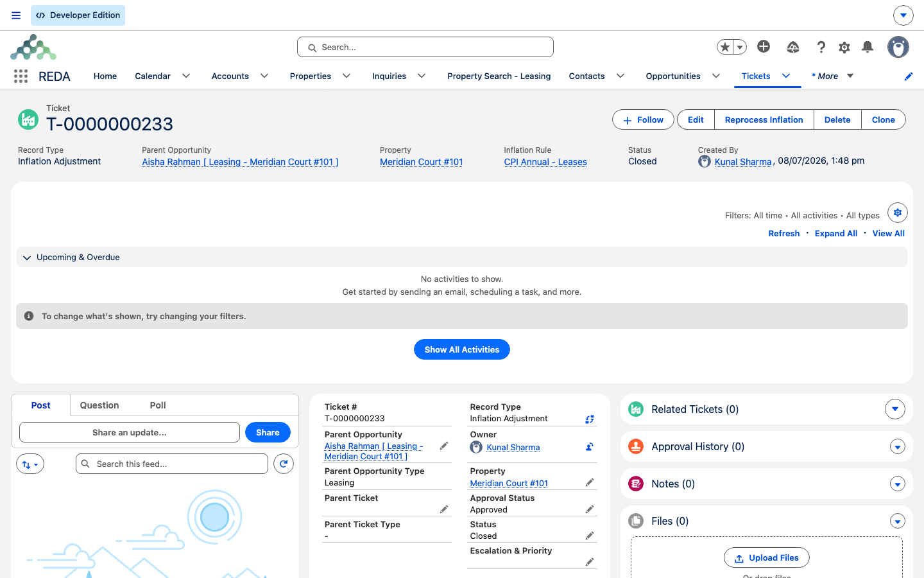This screenshot has width=924, height=578.
Task: Open the Related Tickets actions dropdown
Action: click(895, 409)
